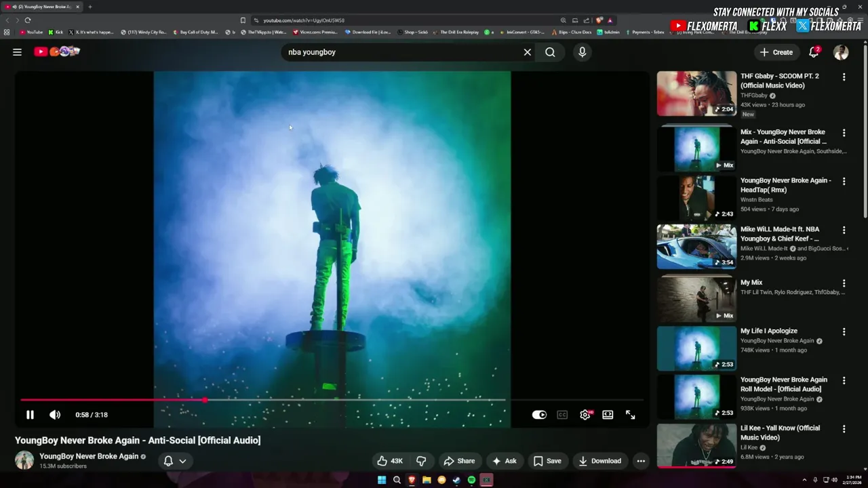Image resolution: width=868 pixels, height=488 pixels.
Task: Open Steam from the taskbar
Action: click(x=456, y=480)
